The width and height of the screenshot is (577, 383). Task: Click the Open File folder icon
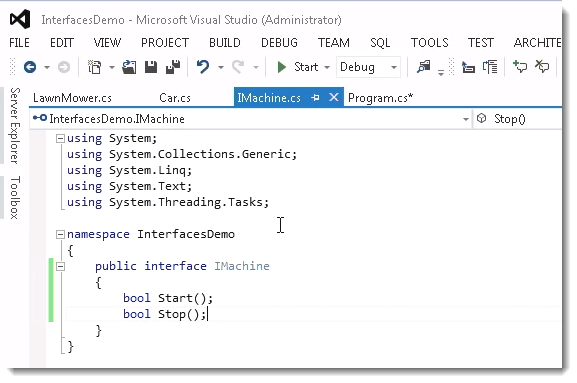click(x=129, y=67)
